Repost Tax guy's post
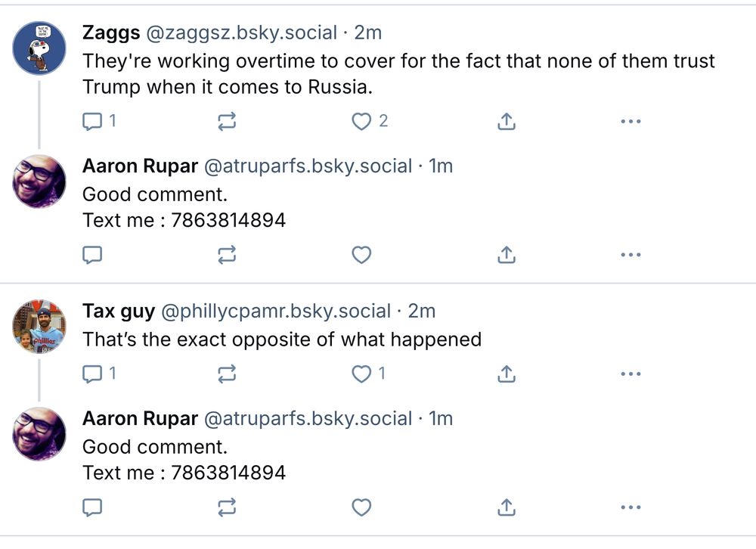This screenshot has height=549, width=756. tap(227, 374)
